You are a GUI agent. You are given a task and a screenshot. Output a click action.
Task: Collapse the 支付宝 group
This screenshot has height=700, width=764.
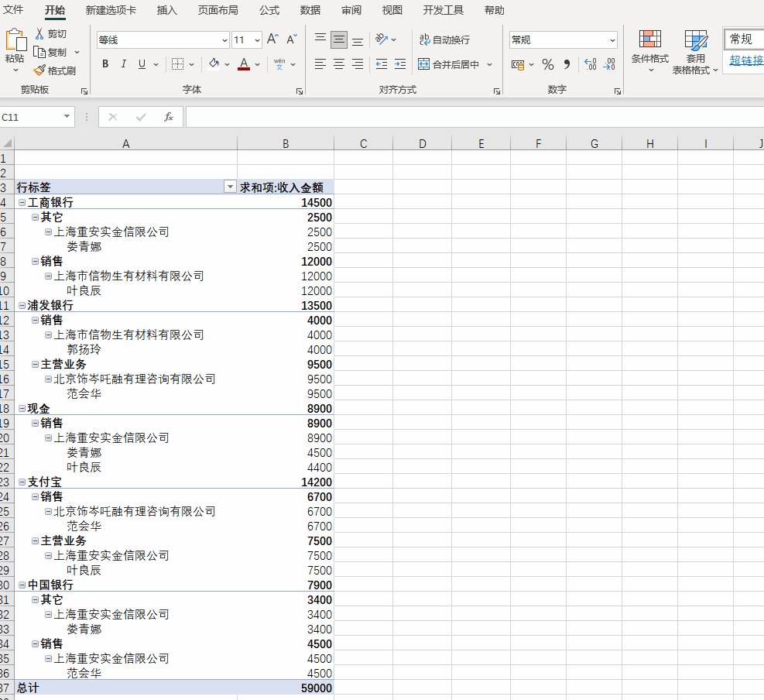click(22, 482)
